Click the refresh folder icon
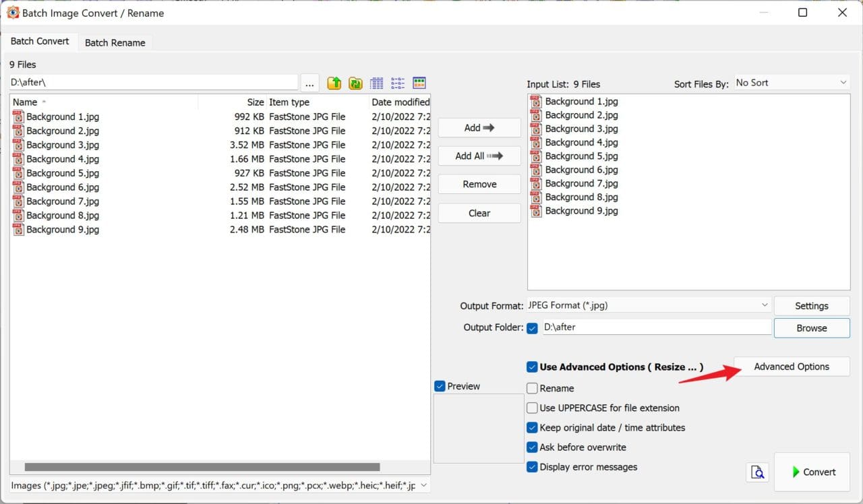Screen dimensions: 863x504 [x=355, y=84]
